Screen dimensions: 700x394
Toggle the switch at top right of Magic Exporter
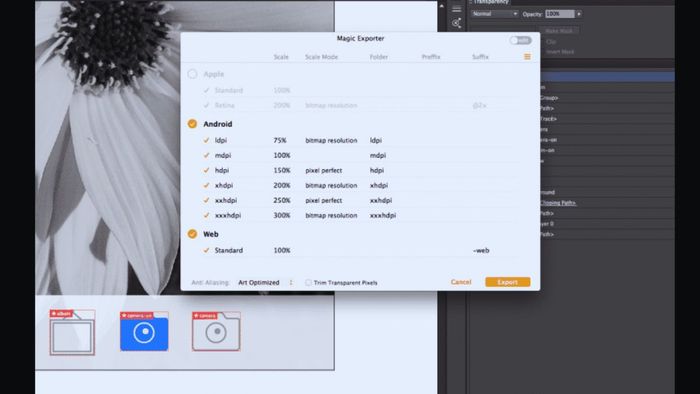520,40
